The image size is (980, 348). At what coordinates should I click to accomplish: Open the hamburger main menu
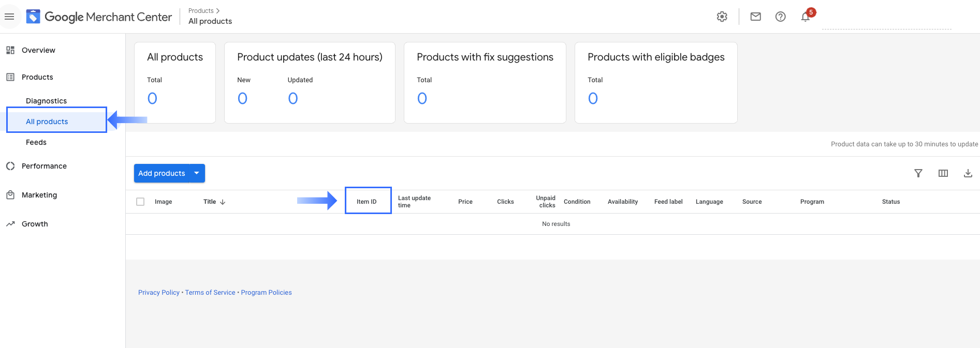9,17
